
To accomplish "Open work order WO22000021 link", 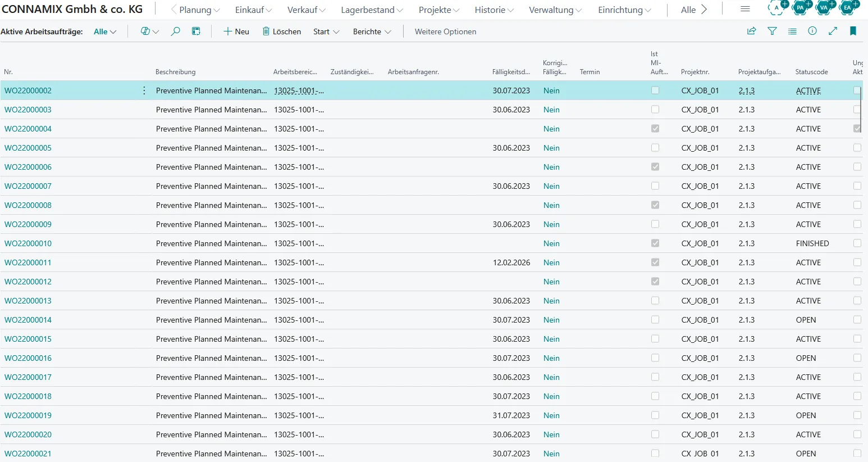I will click(28, 454).
